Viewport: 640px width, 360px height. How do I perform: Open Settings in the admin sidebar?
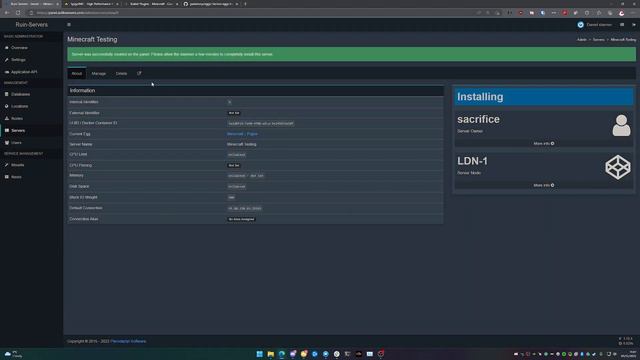point(18,60)
